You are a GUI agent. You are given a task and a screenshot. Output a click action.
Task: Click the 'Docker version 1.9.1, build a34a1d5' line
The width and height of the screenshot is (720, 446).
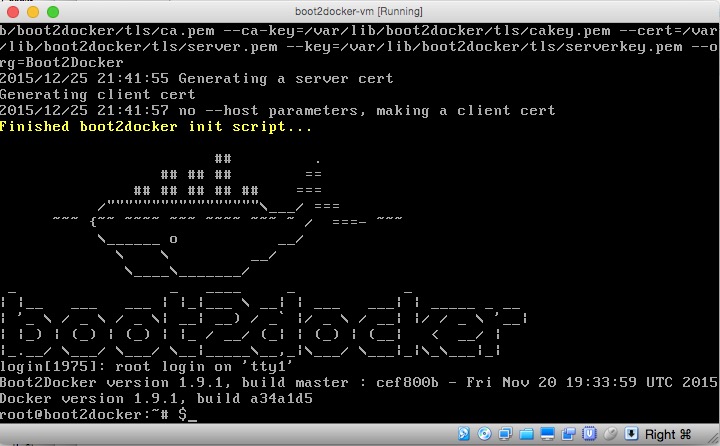pos(156,398)
